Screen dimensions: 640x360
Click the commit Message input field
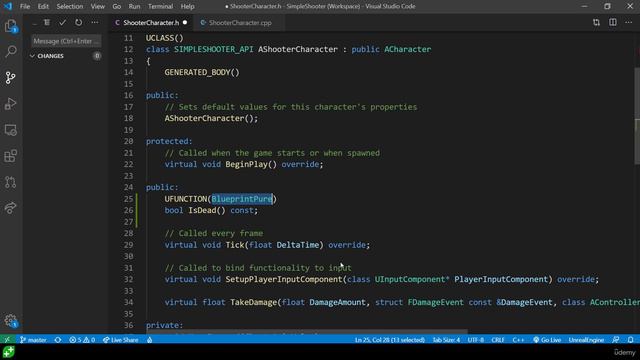point(66,41)
